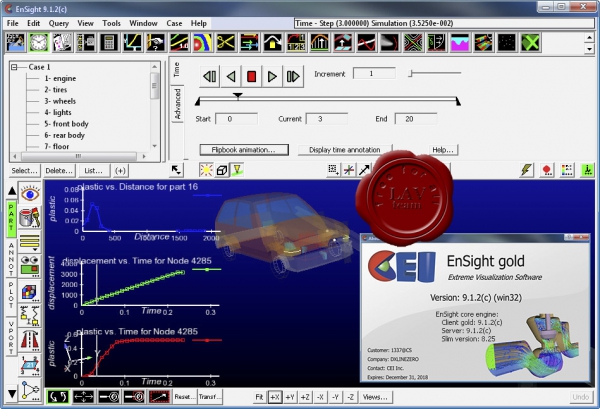600x409 pixels.
Task: Click the current time timeline marker
Action: click(x=238, y=95)
